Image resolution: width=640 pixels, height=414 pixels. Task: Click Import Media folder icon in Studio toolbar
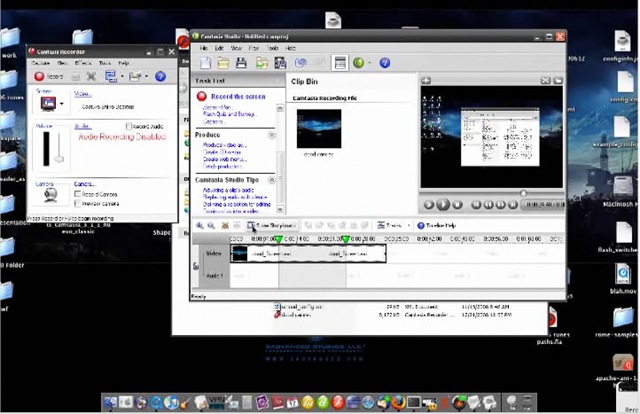pos(262,63)
